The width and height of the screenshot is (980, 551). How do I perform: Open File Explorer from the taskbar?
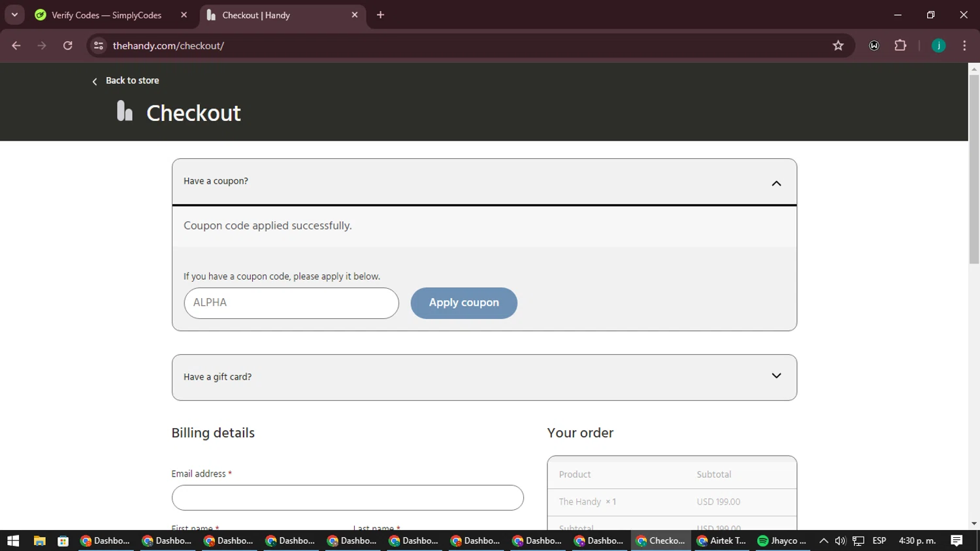pyautogui.click(x=39, y=541)
